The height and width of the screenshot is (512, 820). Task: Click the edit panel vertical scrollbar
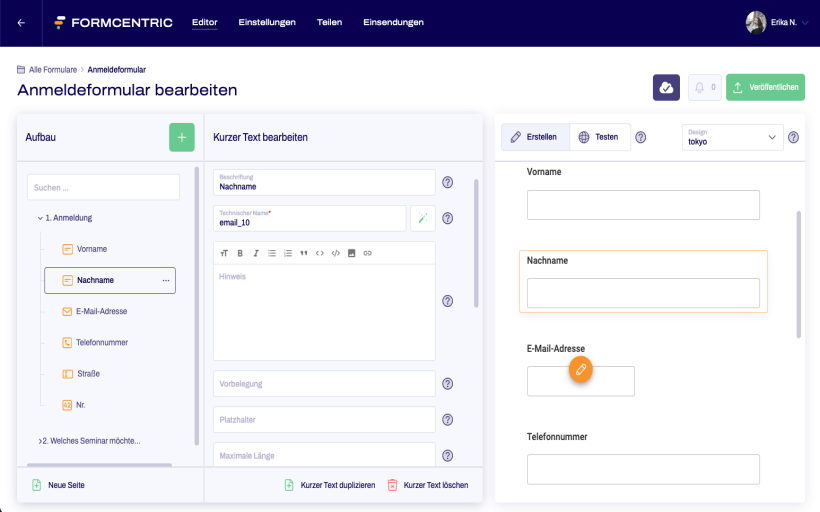coord(476,243)
